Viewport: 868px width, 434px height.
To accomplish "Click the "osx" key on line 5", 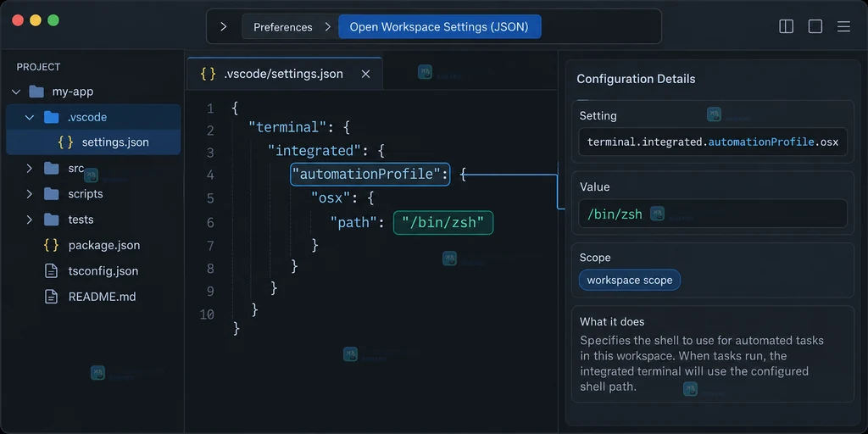I will pyautogui.click(x=331, y=197).
